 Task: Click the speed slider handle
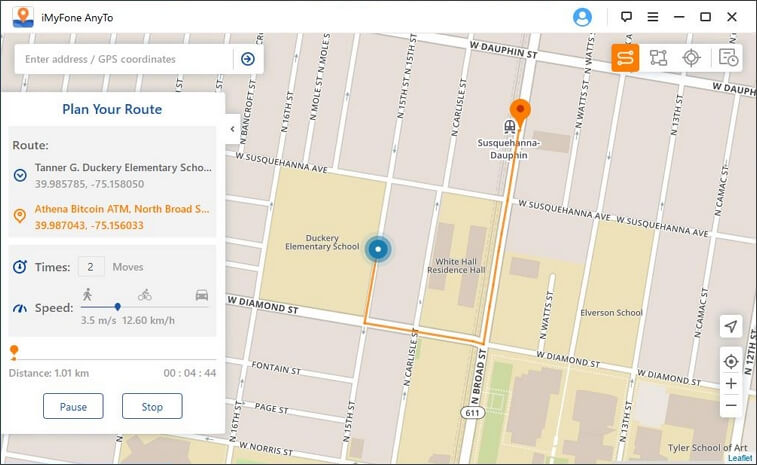click(x=117, y=307)
